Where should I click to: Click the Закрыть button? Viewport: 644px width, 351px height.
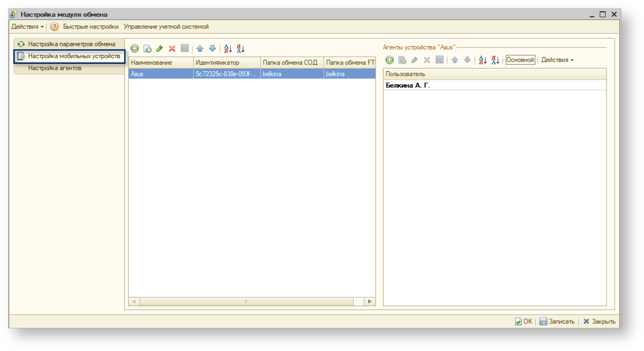pos(599,322)
